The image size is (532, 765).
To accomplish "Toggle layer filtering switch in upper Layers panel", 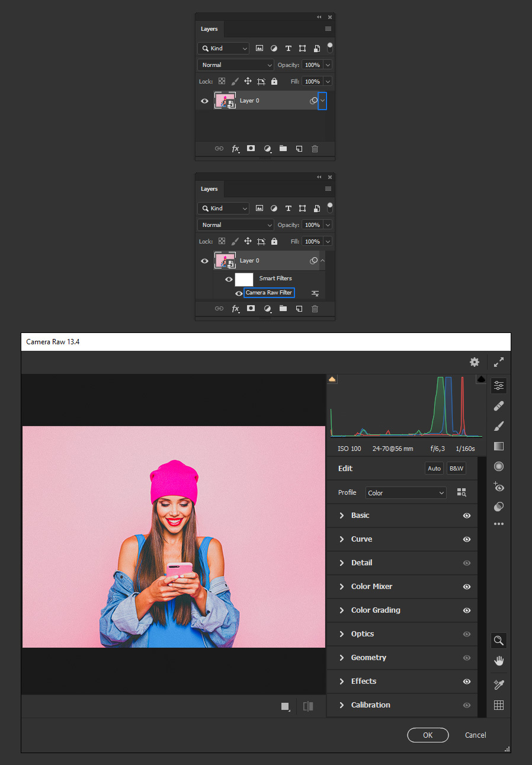I will pyautogui.click(x=330, y=47).
